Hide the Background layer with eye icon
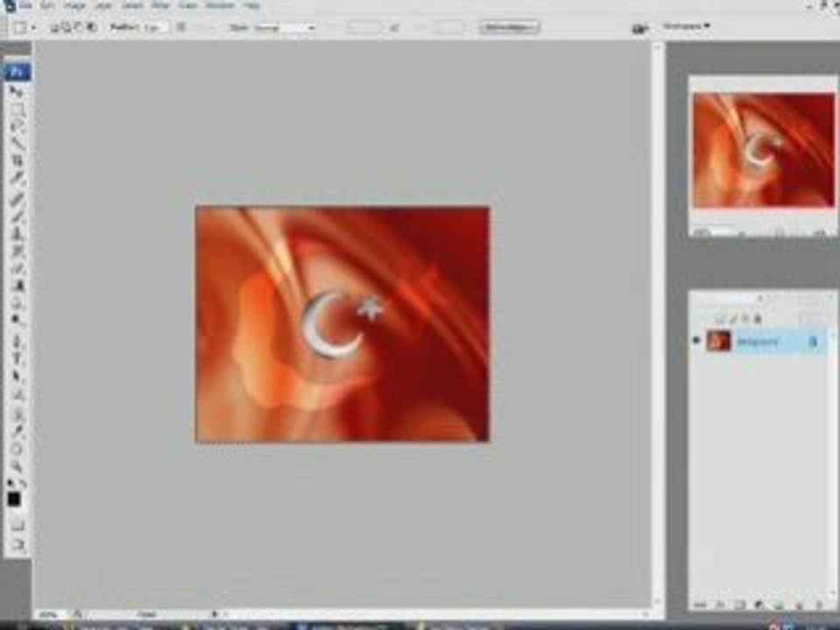The image size is (840, 630). click(697, 340)
